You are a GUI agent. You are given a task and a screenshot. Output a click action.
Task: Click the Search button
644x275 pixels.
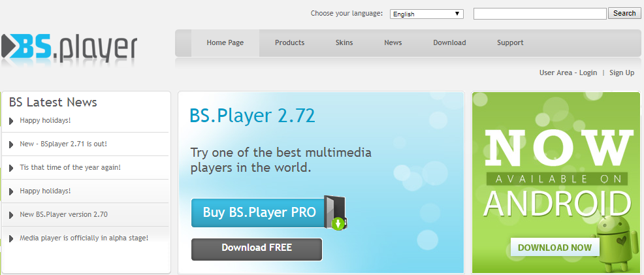[624, 14]
